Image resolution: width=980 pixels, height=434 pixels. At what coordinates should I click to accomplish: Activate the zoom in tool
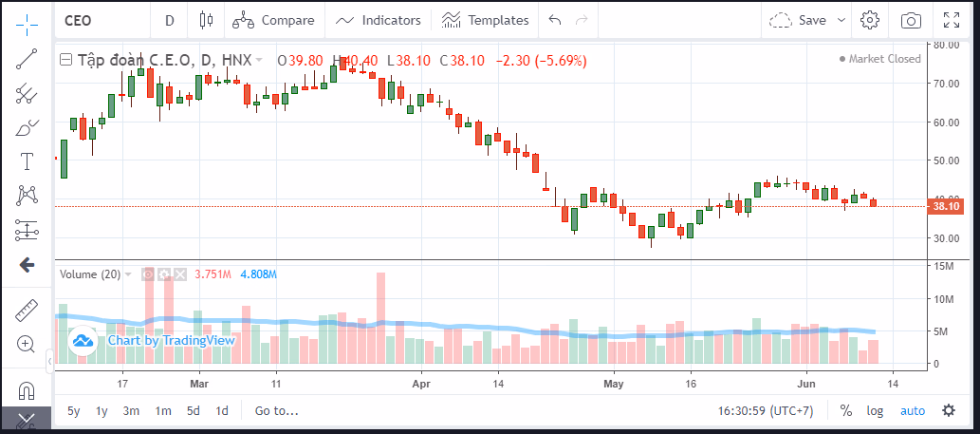[x=26, y=344]
